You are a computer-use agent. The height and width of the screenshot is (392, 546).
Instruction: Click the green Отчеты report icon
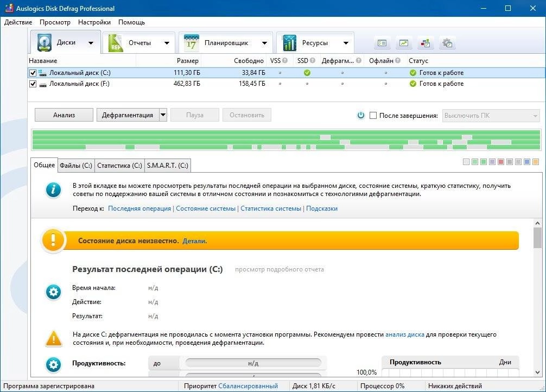coord(116,43)
